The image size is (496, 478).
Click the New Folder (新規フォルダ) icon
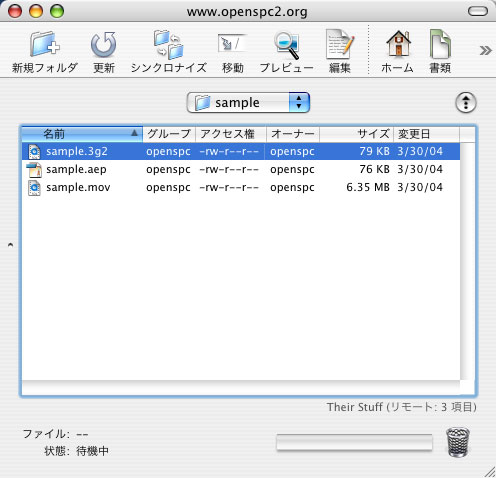45,45
